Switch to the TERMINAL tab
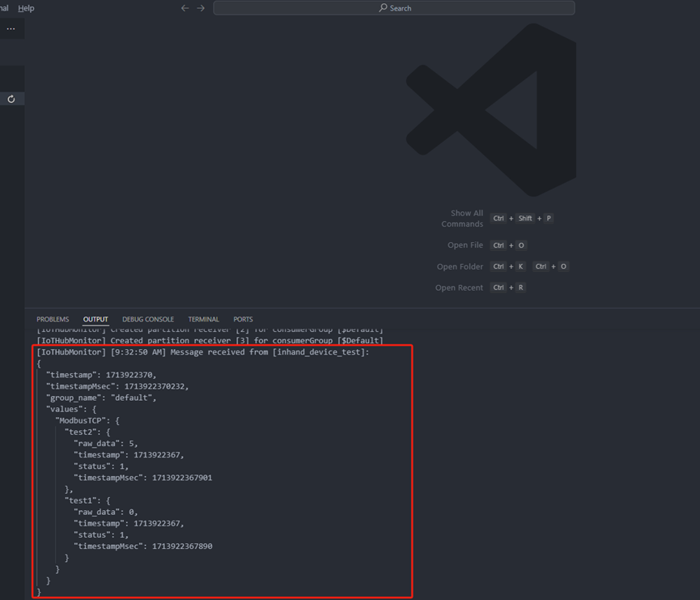The image size is (700, 600). pos(203,319)
